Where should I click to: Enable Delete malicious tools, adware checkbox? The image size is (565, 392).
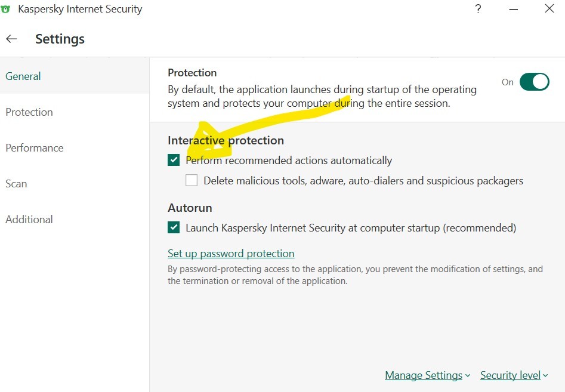(192, 180)
